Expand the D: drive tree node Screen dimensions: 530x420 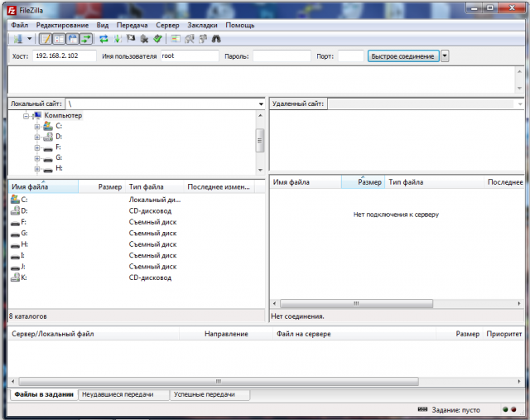(37, 137)
